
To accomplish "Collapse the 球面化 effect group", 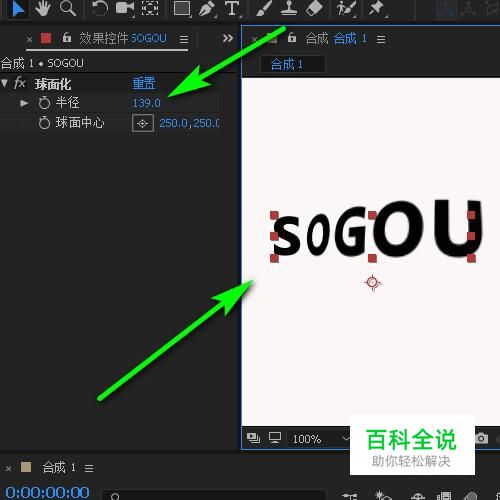I will (5, 83).
